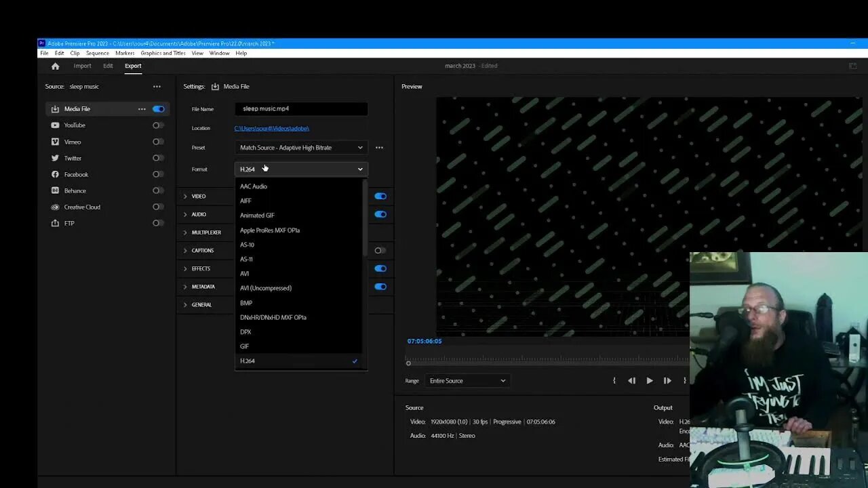Enable the Creative Cloud destination toggle

158,207
